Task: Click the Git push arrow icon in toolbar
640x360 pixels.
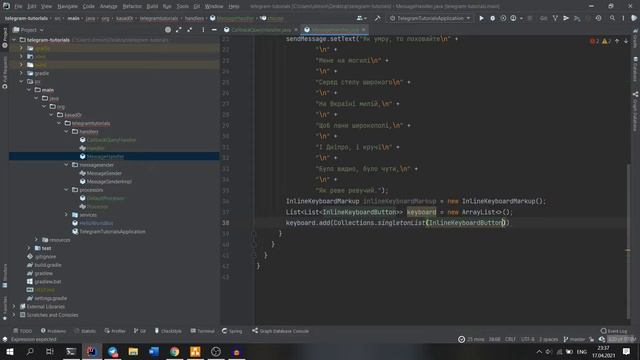Action: coord(566,18)
